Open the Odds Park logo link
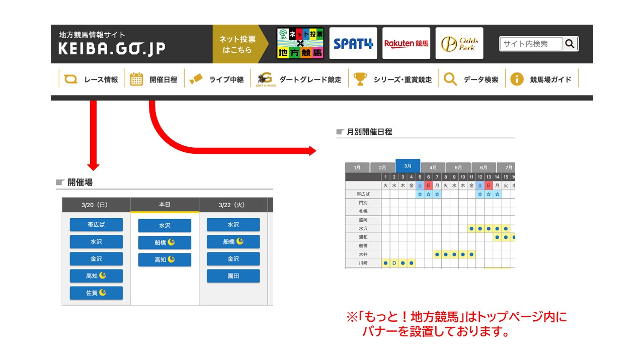Screen dimensions: 644x362 [459, 44]
